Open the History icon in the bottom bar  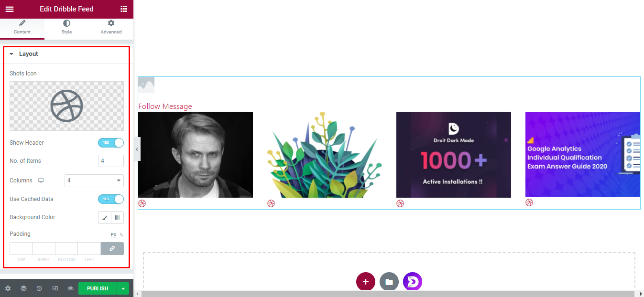(x=39, y=288)
